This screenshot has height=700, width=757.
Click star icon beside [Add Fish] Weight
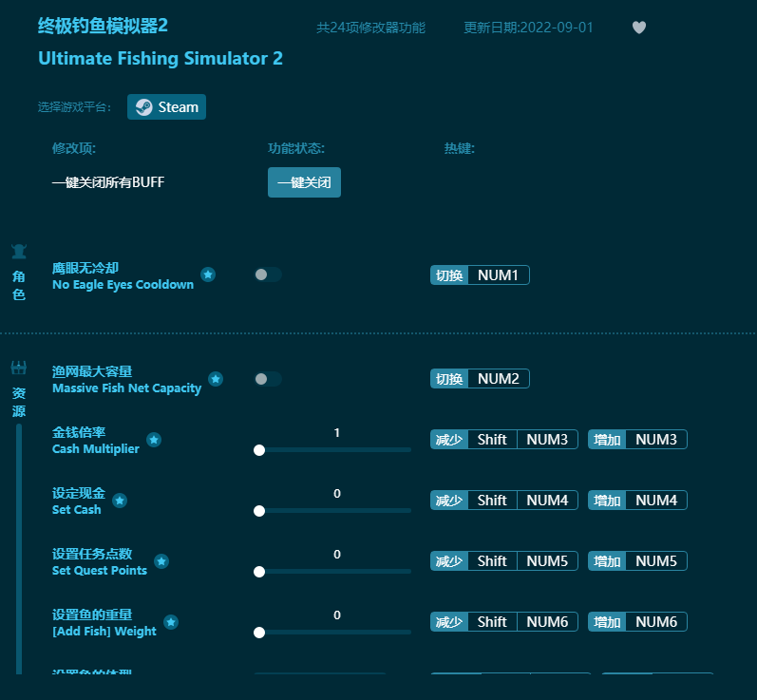171,622
